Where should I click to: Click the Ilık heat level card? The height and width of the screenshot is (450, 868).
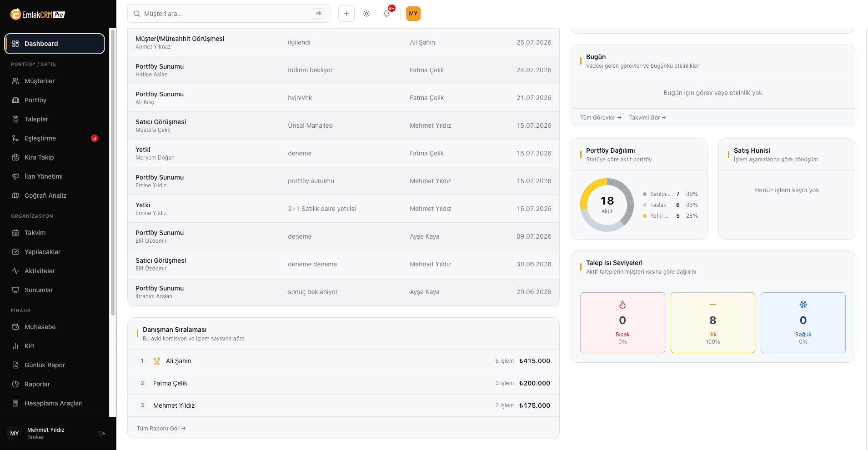[713, 323]
